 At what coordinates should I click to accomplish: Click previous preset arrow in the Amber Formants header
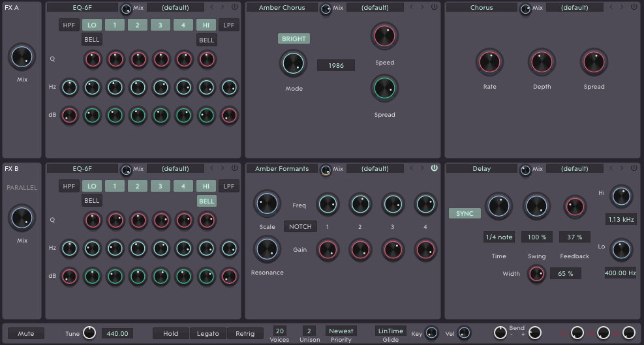pos(411,168)
